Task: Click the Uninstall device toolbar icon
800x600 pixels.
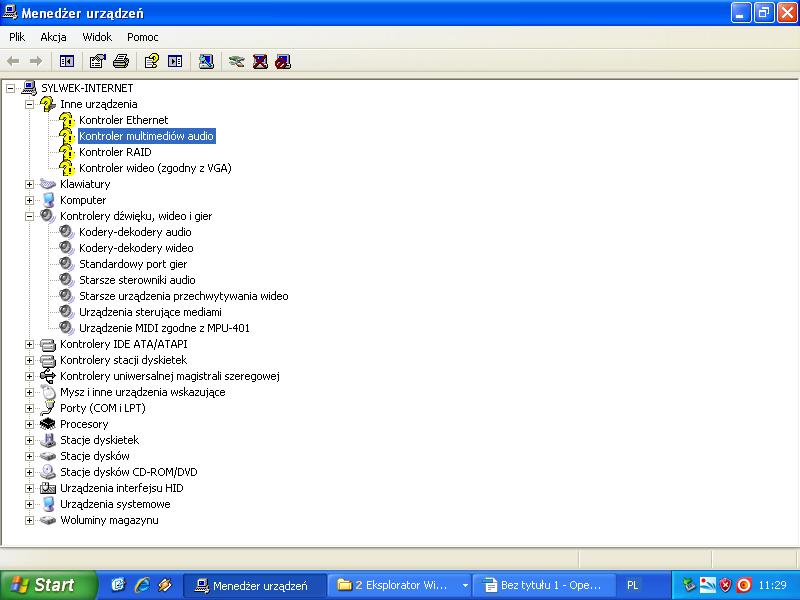Action: click(260, 62)
